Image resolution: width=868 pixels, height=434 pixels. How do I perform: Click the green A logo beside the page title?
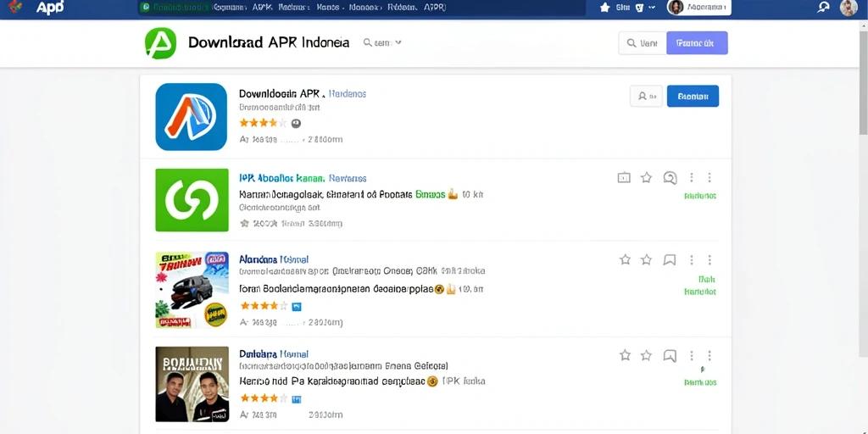pyautogui.click(x=160, y=43)
